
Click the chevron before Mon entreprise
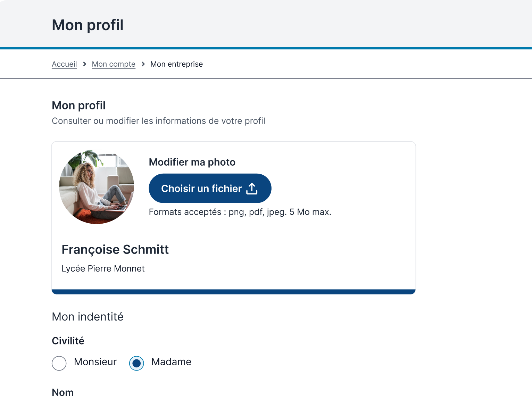[x=143, y=64]
